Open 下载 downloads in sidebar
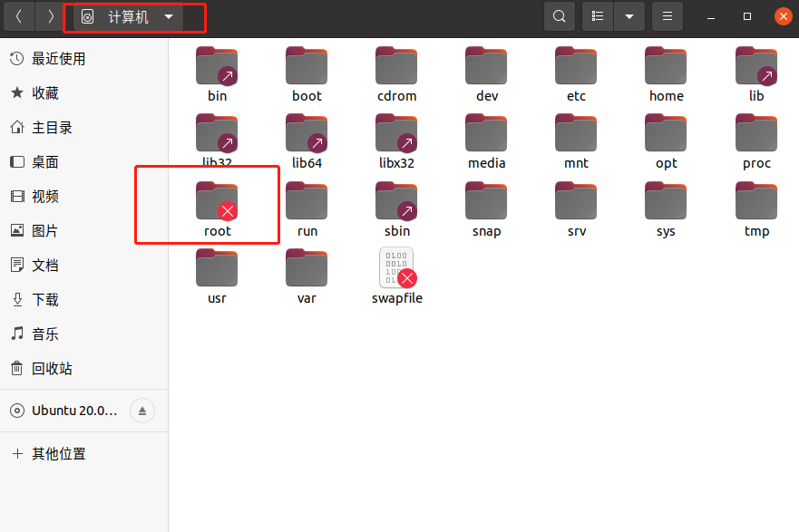This screenshot has width=799, height=532. click(84, 299)
